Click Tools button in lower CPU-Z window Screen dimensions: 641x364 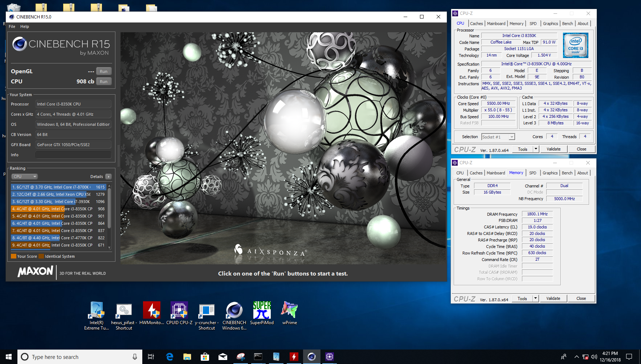522,298
